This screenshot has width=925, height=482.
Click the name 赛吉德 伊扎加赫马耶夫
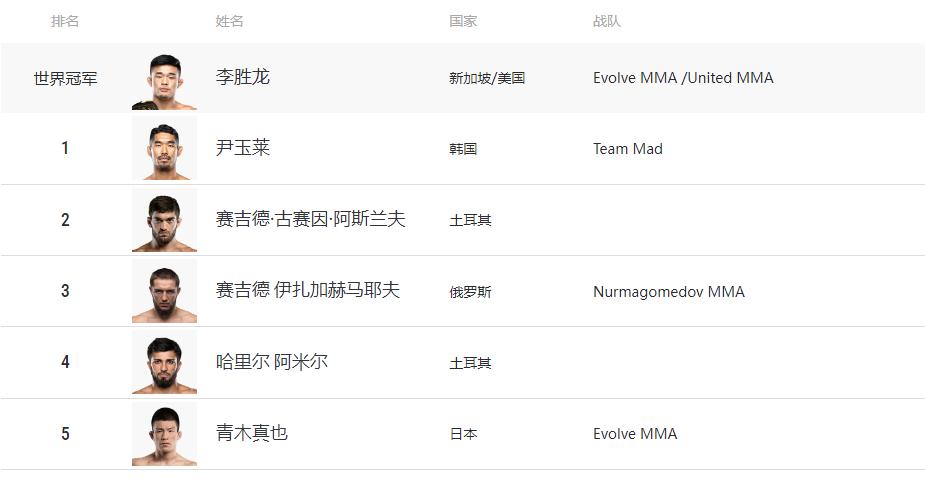pyautogui.click(x=307, y=290)
